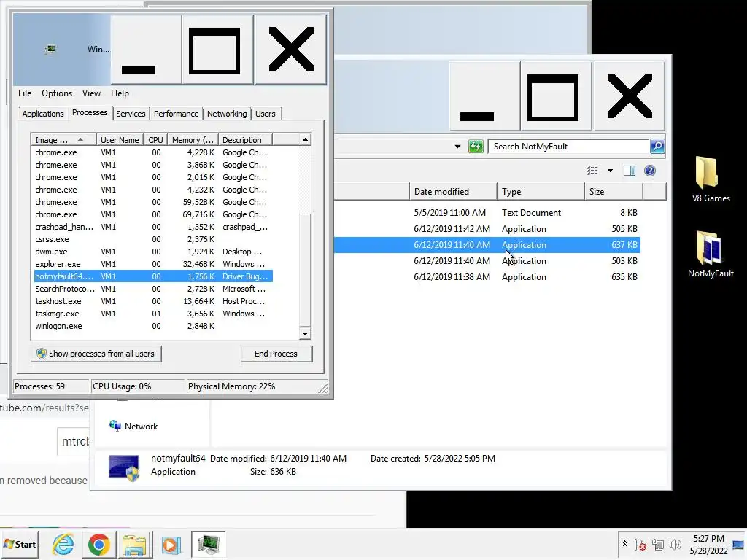The image size is (747, 560).
Task: Switch to Task Manager taskbar icon
Action: (x=208, y=544)
